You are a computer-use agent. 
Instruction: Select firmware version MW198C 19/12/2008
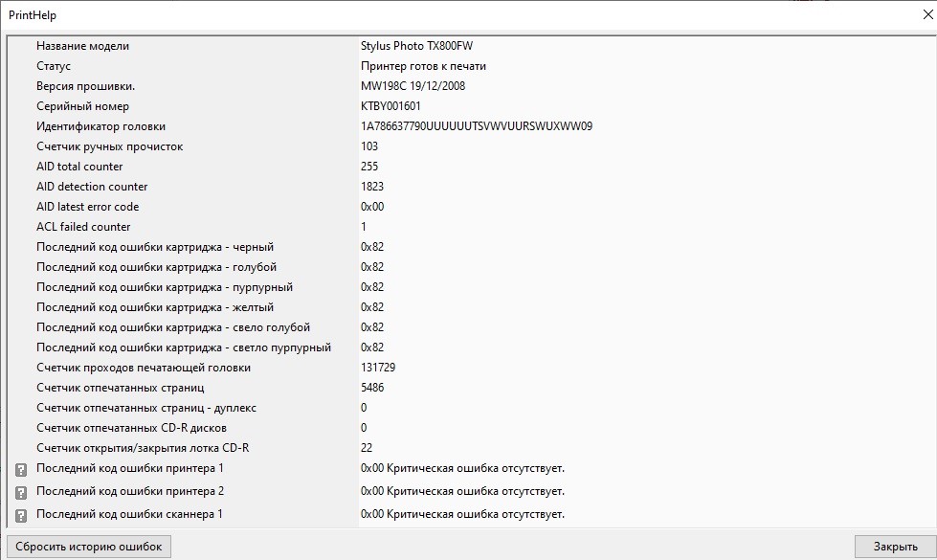413,86
